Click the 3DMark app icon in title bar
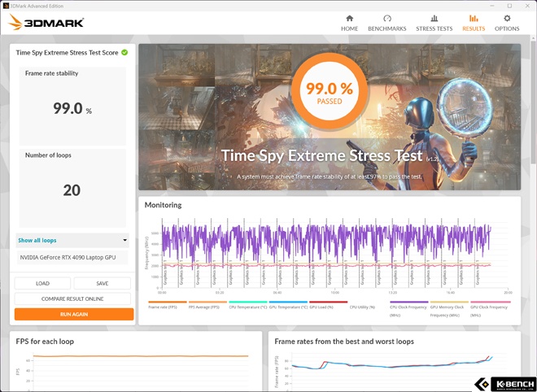The width and height of the screenshot is (537, 392). [6, 6]
